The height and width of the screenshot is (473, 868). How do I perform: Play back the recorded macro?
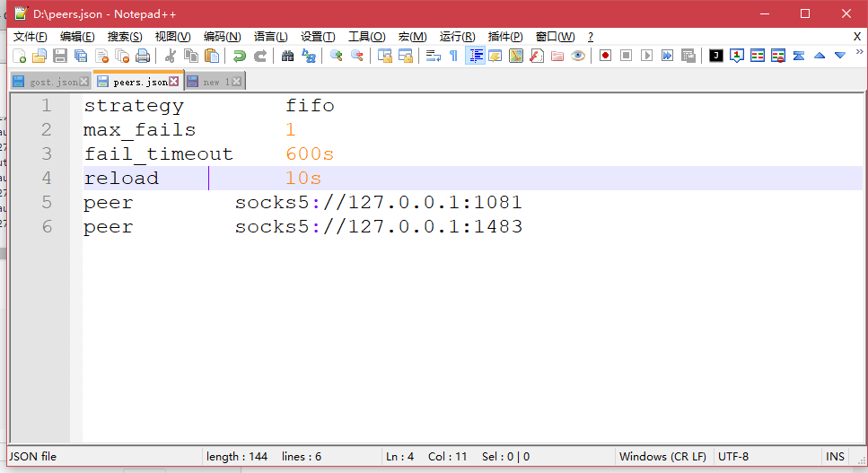tap(646, 56)
